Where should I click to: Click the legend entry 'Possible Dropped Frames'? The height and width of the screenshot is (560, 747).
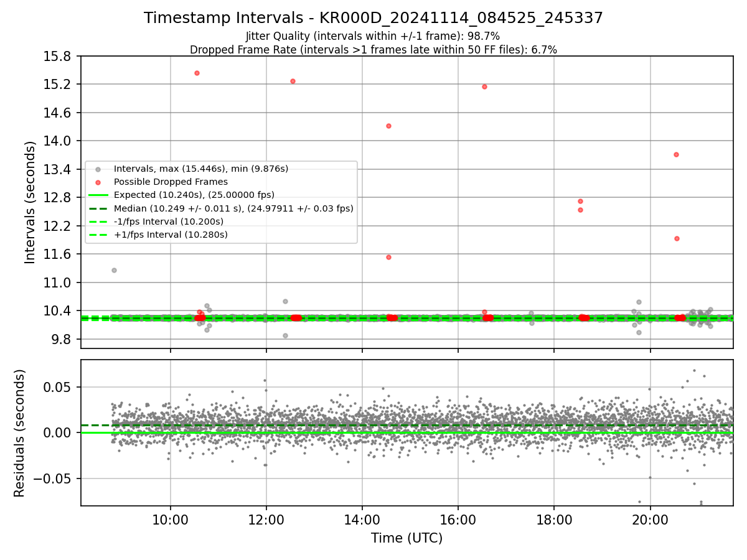click(x=171, y=182)
